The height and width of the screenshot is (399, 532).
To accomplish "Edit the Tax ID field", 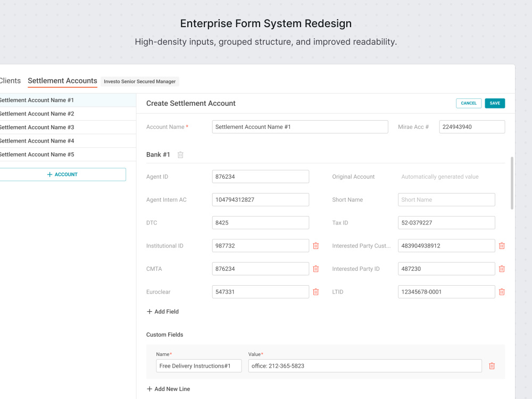I will 446,222.
